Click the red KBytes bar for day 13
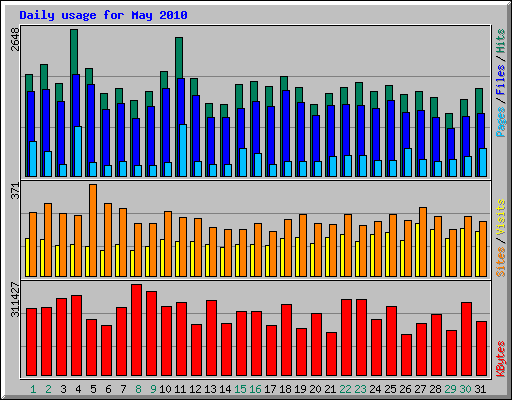Image resolution: width=512 pixels, height=400 pixels. pos(211,338)
